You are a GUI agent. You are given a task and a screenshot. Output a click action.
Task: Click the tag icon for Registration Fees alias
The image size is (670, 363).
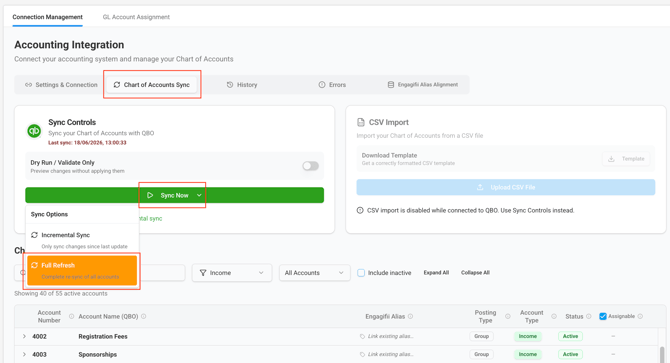coord(362,337)
